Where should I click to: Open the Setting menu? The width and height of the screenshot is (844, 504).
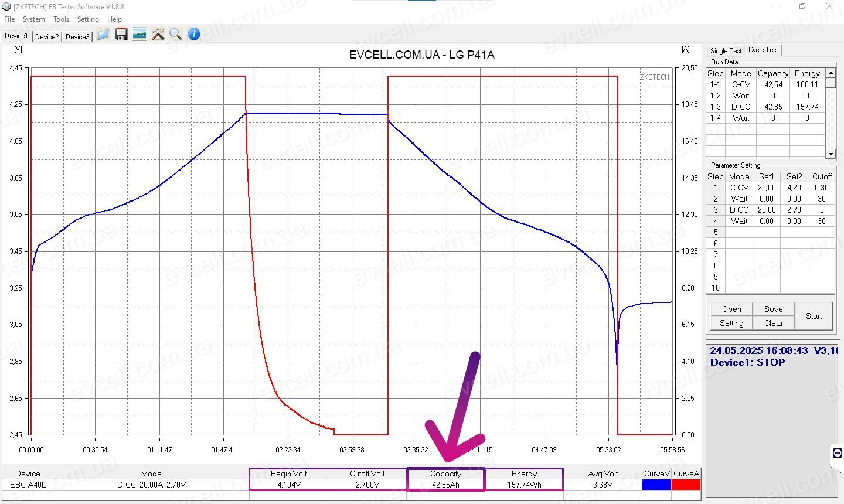(x=88, y=19)
